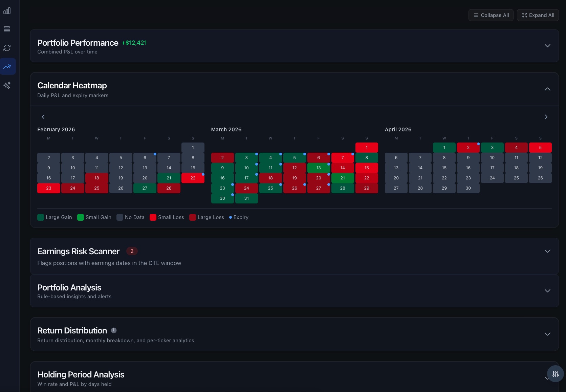Collapse the Calendar Heatmap section
The image size is (566, 392).
(x=547, y=89)
